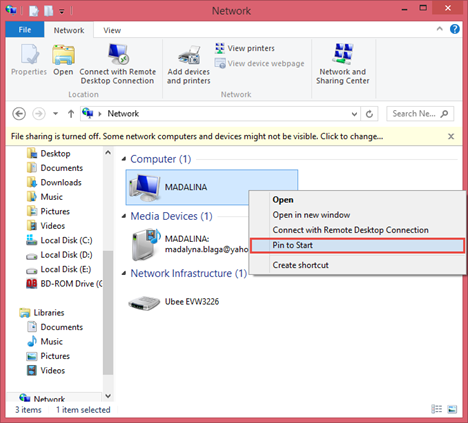Screen dimensions: 468x423
Task: Click the Refresh button in address bar
Action: point(369,114)
